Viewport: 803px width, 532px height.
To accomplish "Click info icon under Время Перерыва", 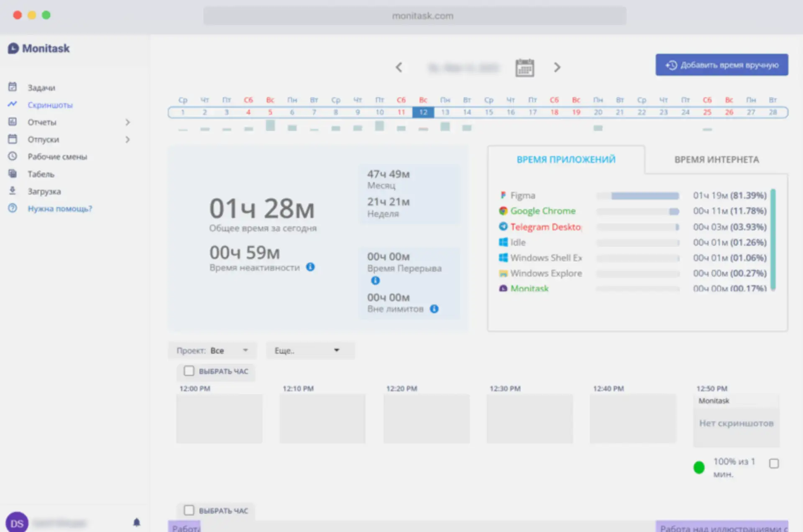I will (375, 281).
